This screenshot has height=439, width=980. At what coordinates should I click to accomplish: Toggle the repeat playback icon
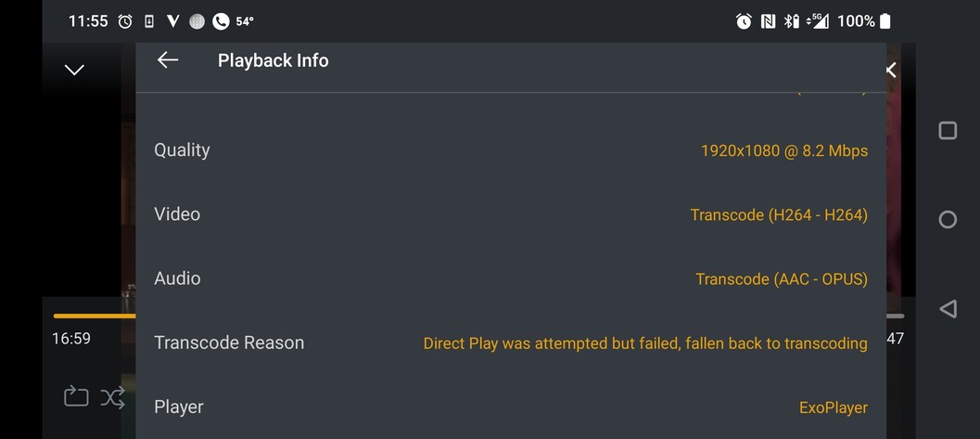click(76, 397)
